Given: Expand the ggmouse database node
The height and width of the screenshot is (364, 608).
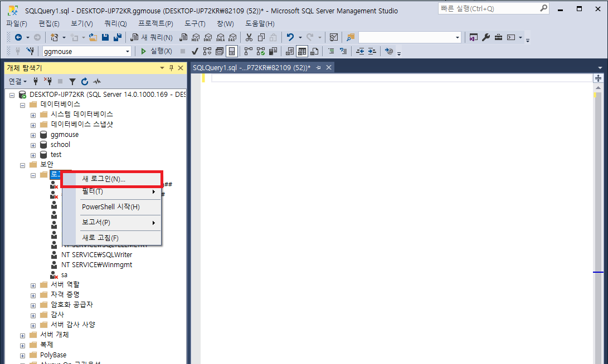Looking at the screenshot, I should click(33, 135).
